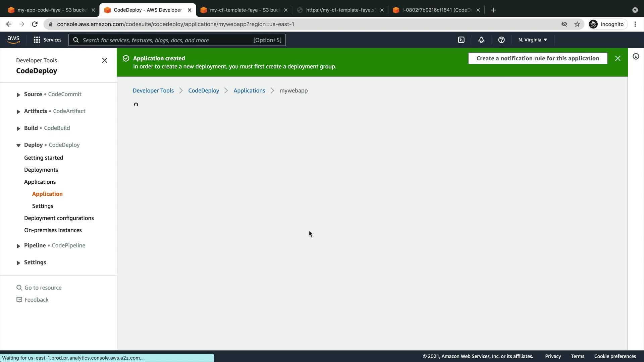The width and height of the screenshot is (644, 362).
Task: Click Create a notification rule button
Action: 538,58
